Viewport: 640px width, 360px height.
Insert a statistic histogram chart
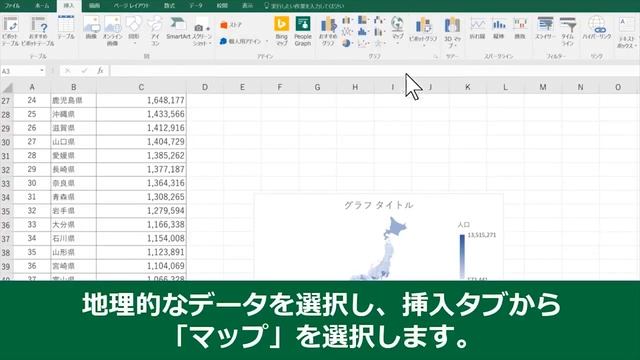pos(362,31)
